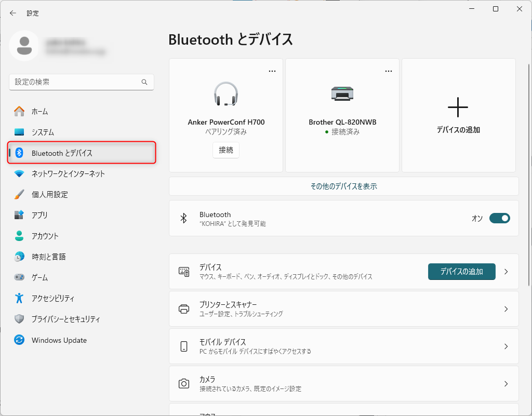The image size is (532, 416).
Task: Go to the システム settings page
Action: point(43,132)
